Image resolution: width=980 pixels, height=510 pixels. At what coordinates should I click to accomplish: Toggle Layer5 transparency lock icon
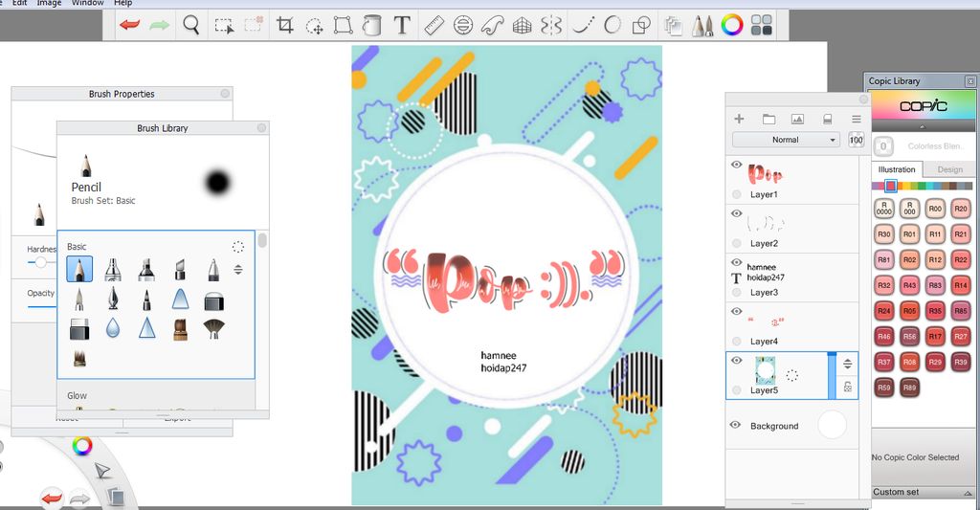tap(848, 387)
